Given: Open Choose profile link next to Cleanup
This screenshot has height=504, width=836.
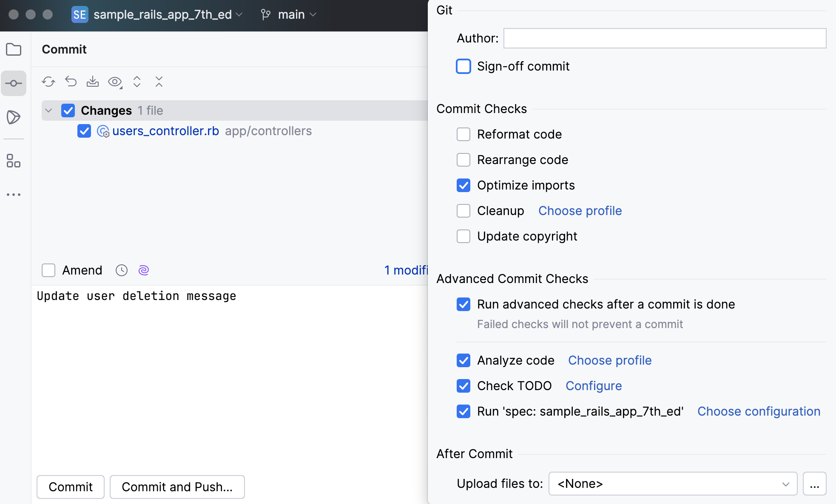Looking at the screenshot, I should point(580,210).
